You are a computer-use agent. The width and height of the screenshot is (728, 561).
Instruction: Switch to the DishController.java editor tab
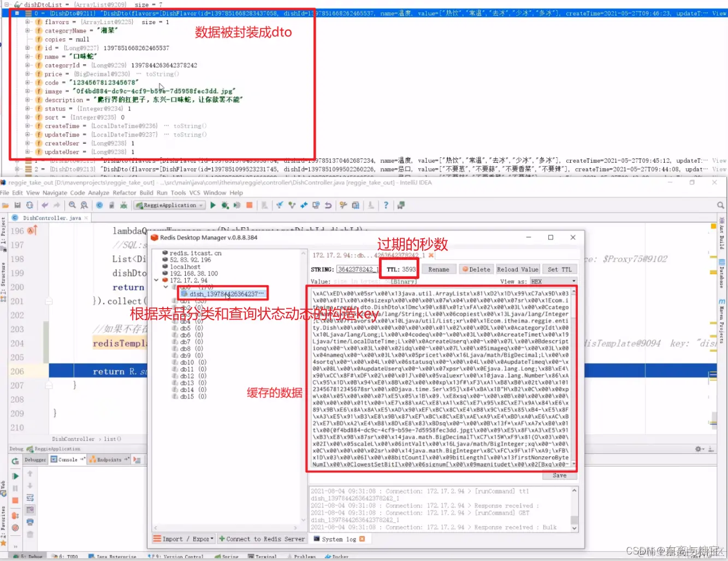[49, 218]
